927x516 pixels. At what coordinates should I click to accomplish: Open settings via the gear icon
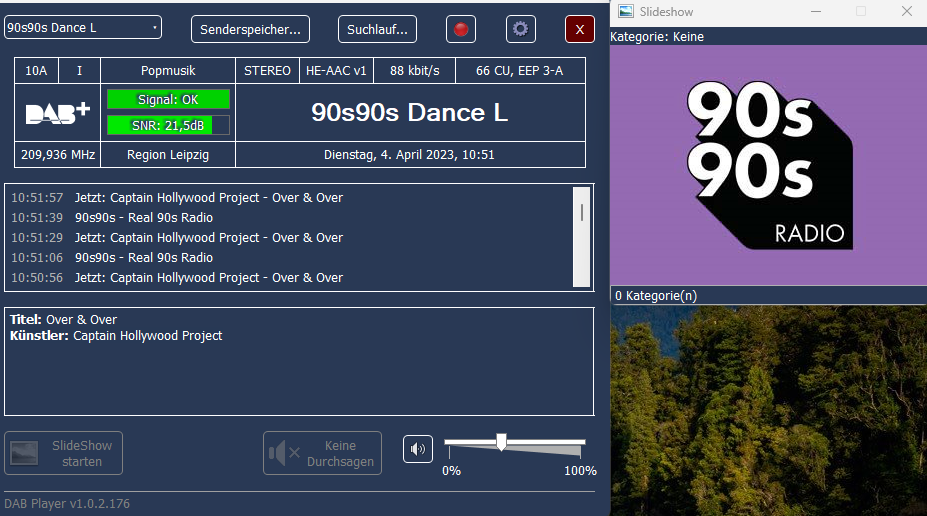click(520, 29)
